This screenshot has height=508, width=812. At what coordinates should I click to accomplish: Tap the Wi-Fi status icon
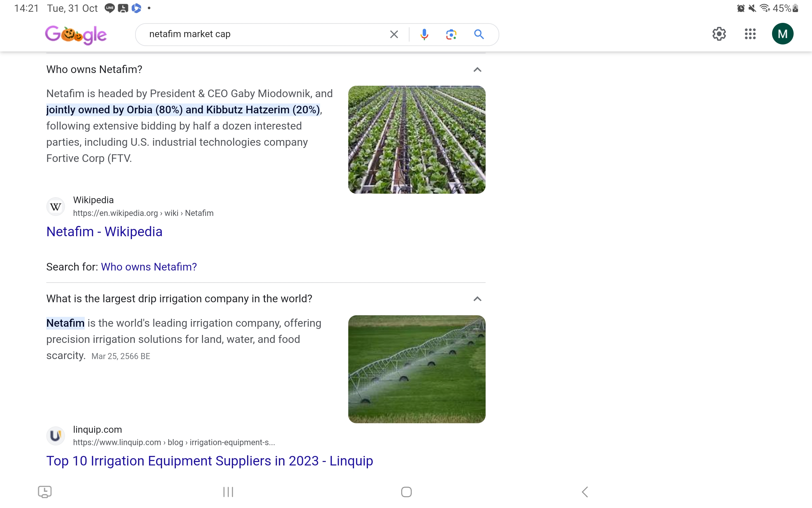[x=765, y=8]
